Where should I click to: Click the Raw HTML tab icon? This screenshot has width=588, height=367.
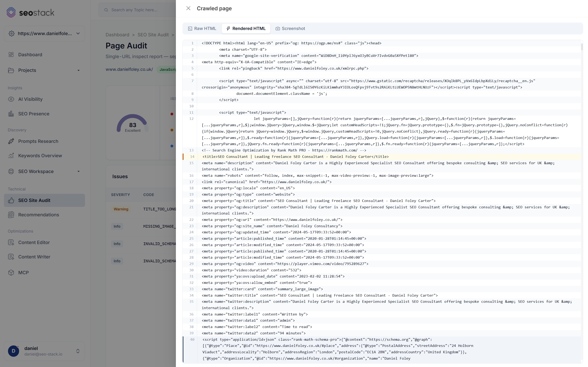(190, 29)
